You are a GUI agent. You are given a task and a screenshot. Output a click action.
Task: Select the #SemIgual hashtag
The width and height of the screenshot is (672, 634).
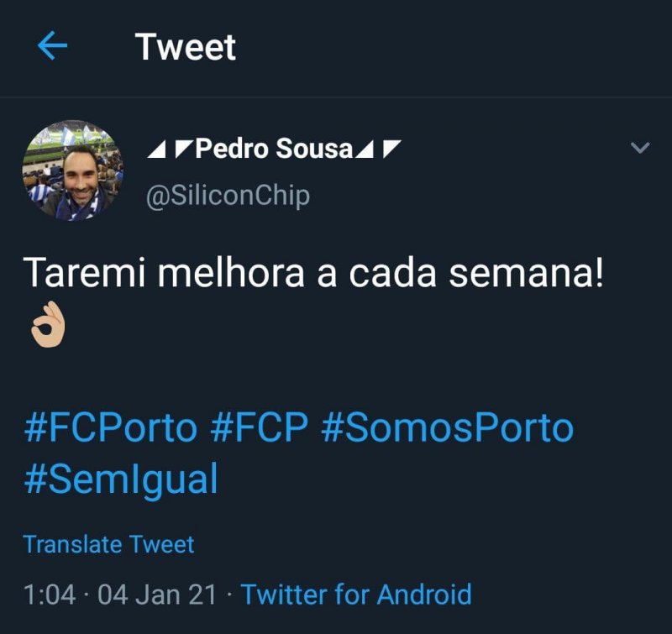(x=121, y=479)
